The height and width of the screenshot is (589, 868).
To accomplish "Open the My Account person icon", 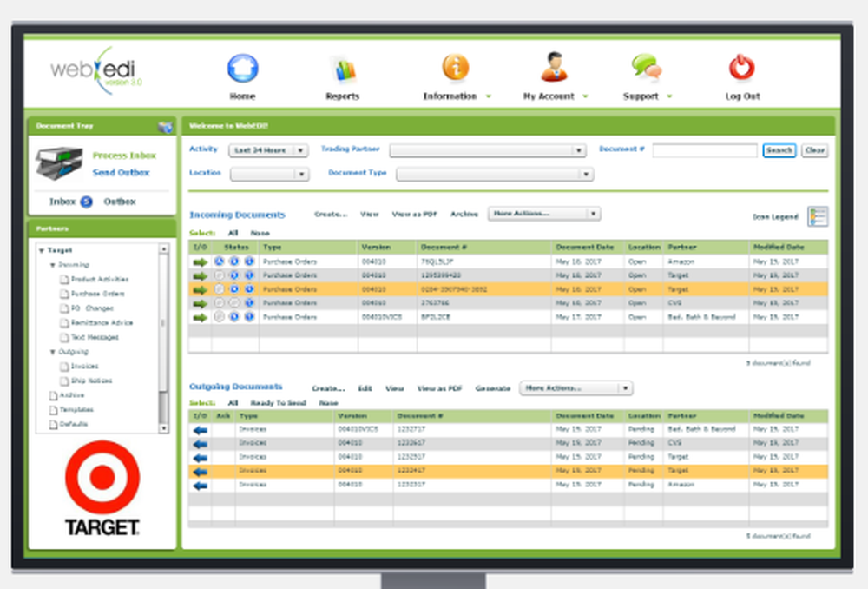I will 554,67.
